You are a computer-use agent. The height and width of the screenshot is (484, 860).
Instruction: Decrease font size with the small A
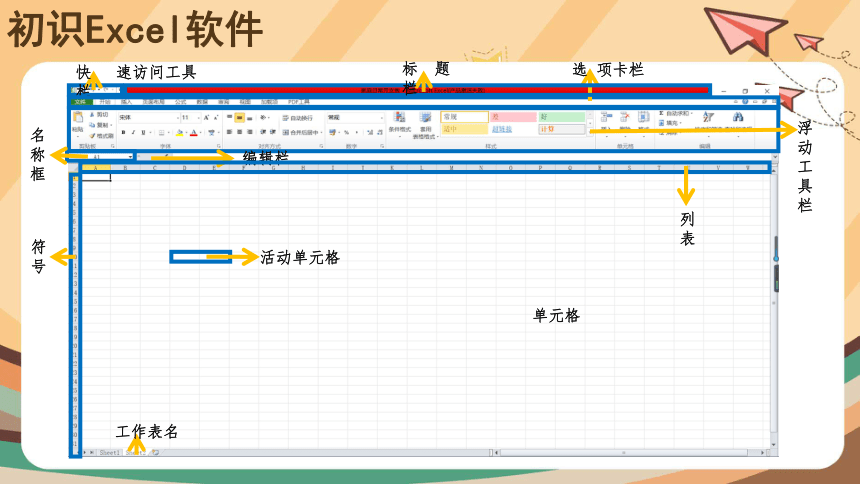coord(216,117)
